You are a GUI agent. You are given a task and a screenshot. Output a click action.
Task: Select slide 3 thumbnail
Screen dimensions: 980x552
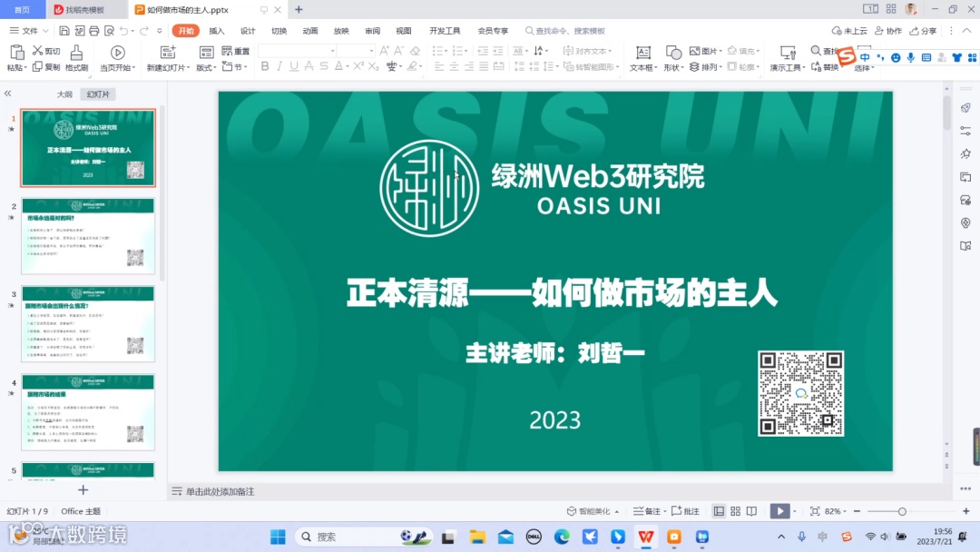(87, 324)
